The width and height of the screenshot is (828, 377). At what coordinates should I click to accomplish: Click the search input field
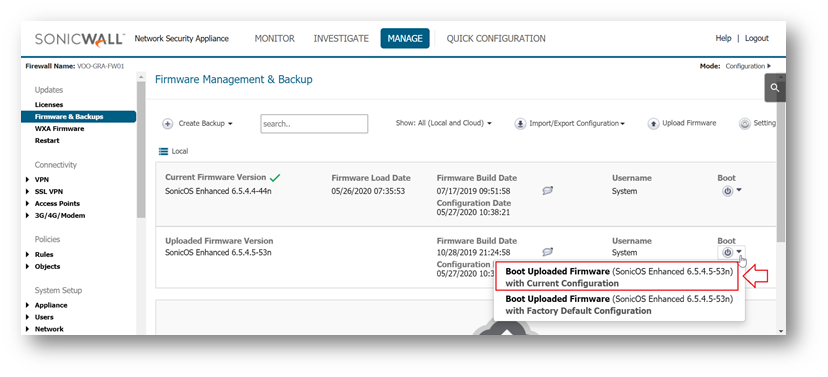[314, 124]
